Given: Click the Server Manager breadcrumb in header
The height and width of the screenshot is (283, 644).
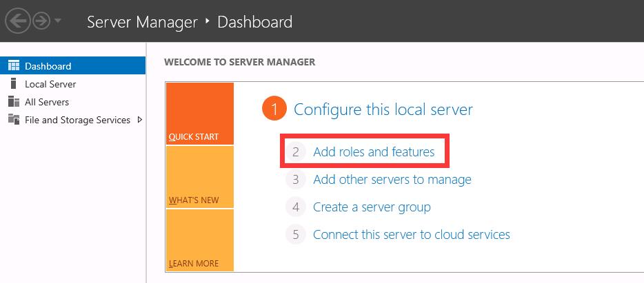Looking at the screenshot, I should (x=142, y=22).
